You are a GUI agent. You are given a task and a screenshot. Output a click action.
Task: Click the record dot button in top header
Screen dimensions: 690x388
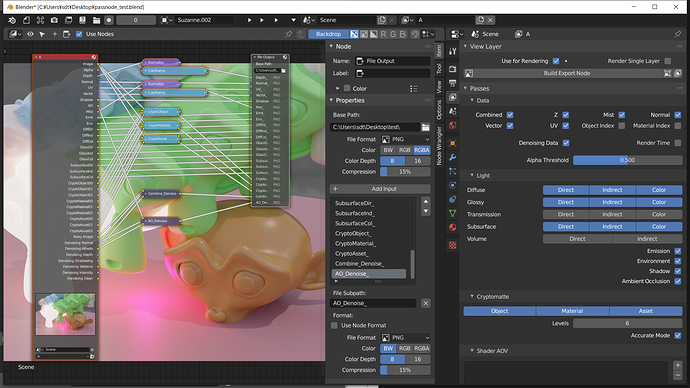pyautogui.click(x=109, y=20)
